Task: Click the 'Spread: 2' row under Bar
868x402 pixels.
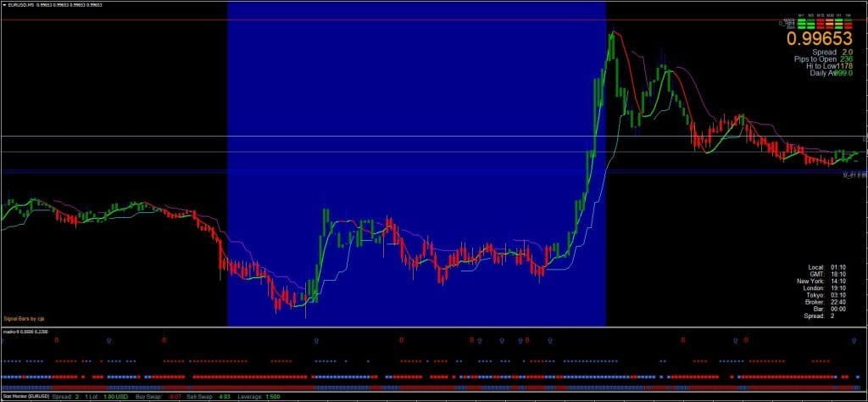Action: pyautogui.click(x=819, y=315)
